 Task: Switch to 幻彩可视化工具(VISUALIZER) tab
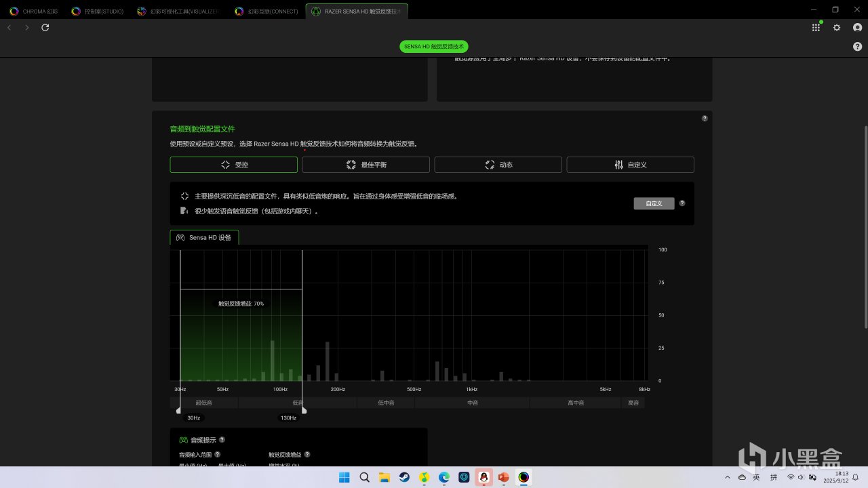tap(178, 11)
